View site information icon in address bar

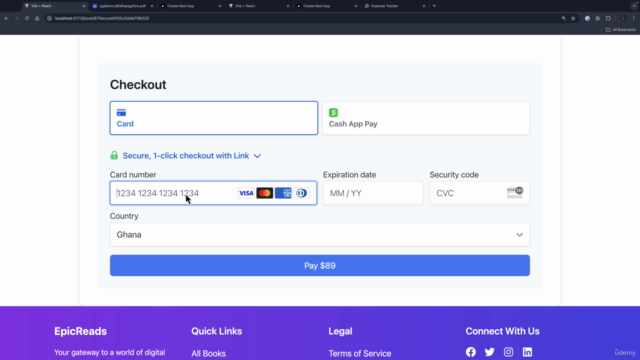[x=49, y=18]
